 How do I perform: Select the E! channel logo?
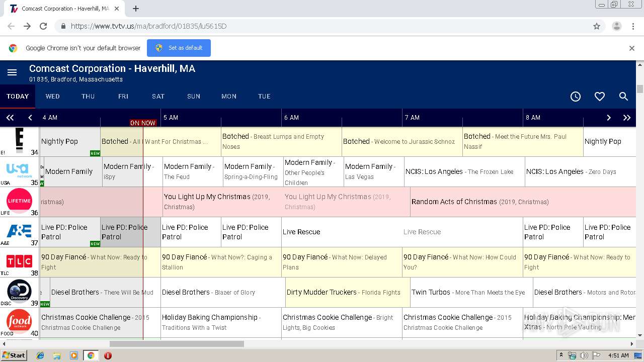click(x=19, y=140)
